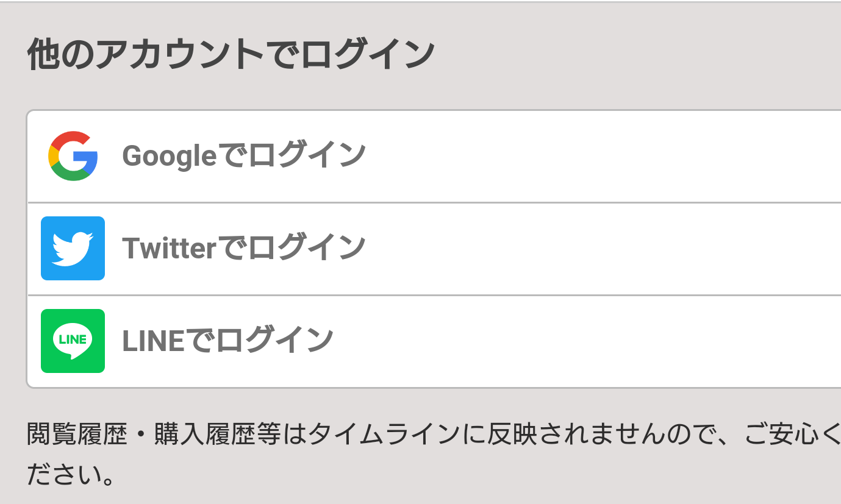The width and height of the screenshot is (841, 504).
Task: Click the blue Twitter bird icon
Action: (x=73, y=248)
